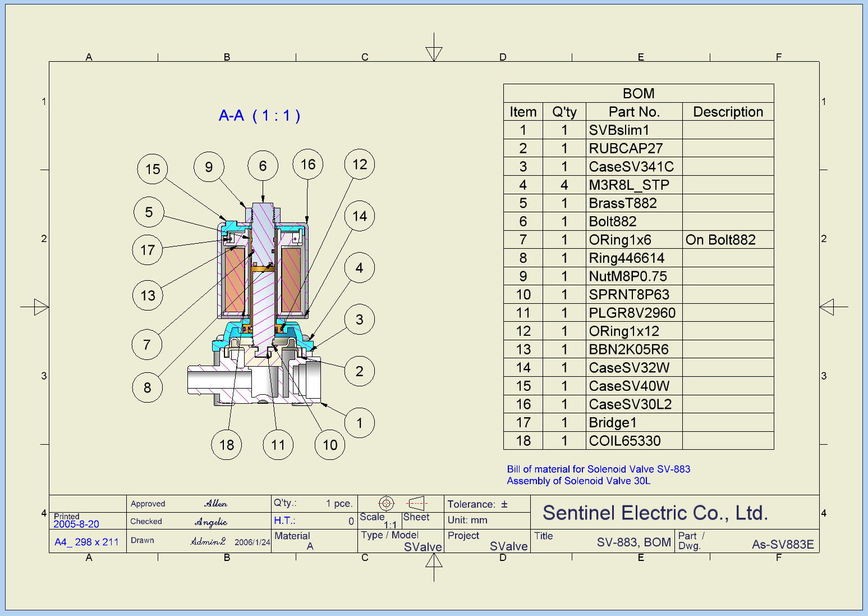Image resolution: width=868 pixels, height=616 pixels.
Task: Click the drawing number As-SV883E
Action: [x=782, y=544]
